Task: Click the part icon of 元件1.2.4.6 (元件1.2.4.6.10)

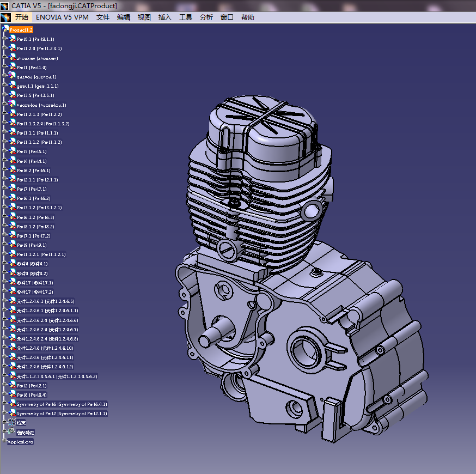Action: pos(12,348)
